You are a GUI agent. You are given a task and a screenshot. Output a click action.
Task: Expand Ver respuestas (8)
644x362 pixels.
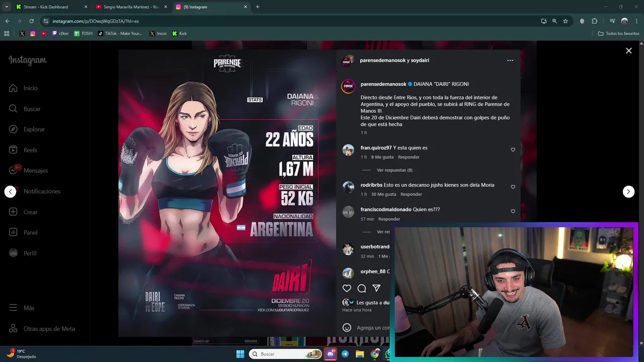(x=394, y=170)
